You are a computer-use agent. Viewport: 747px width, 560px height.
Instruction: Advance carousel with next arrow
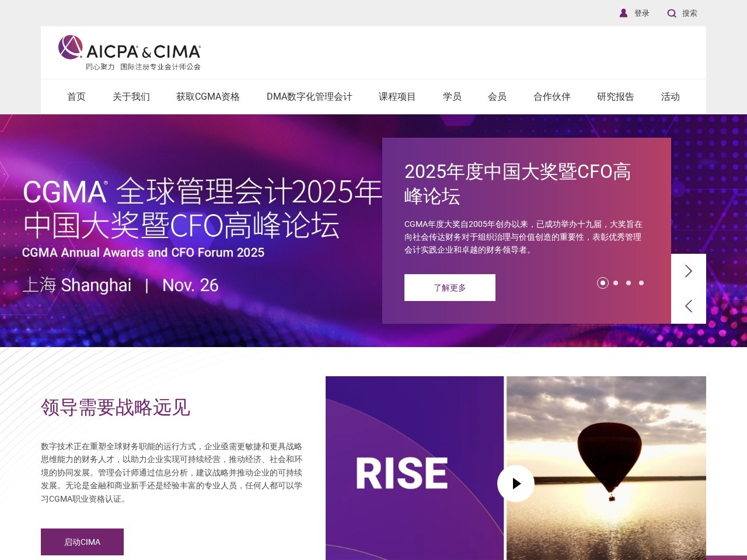point(689,271)
